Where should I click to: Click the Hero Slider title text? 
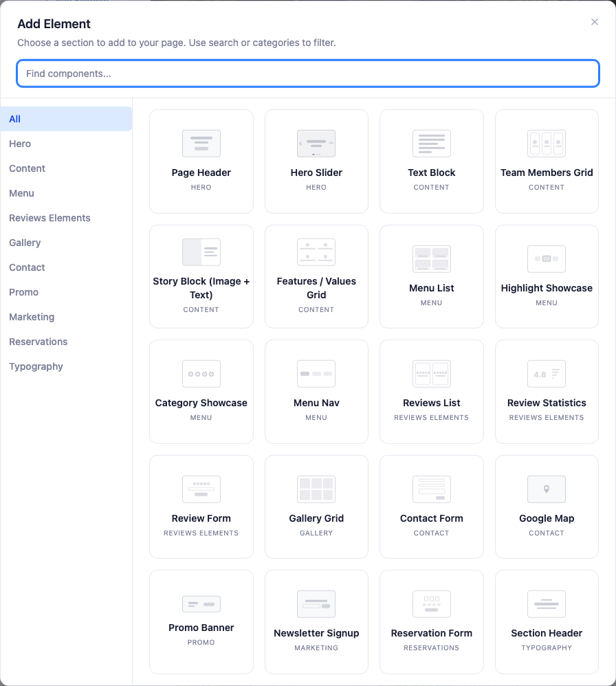(316, 173)
